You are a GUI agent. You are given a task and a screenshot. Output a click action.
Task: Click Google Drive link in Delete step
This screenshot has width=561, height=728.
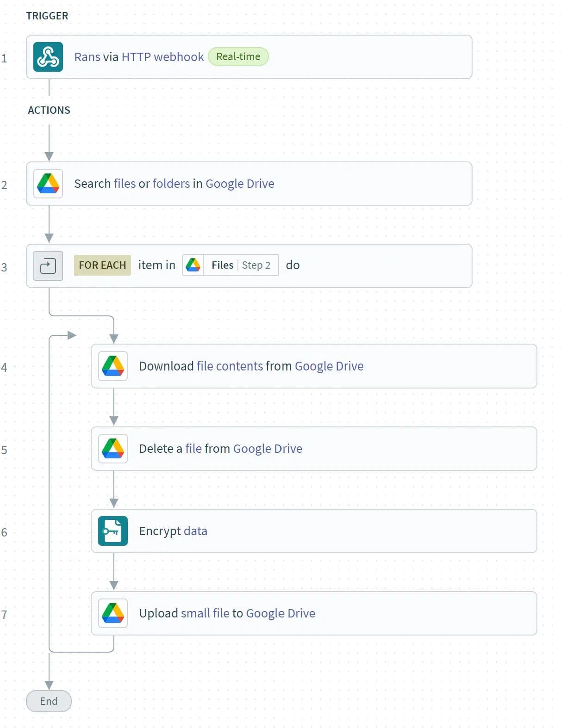pyautogui.click(x=268, y=449)
